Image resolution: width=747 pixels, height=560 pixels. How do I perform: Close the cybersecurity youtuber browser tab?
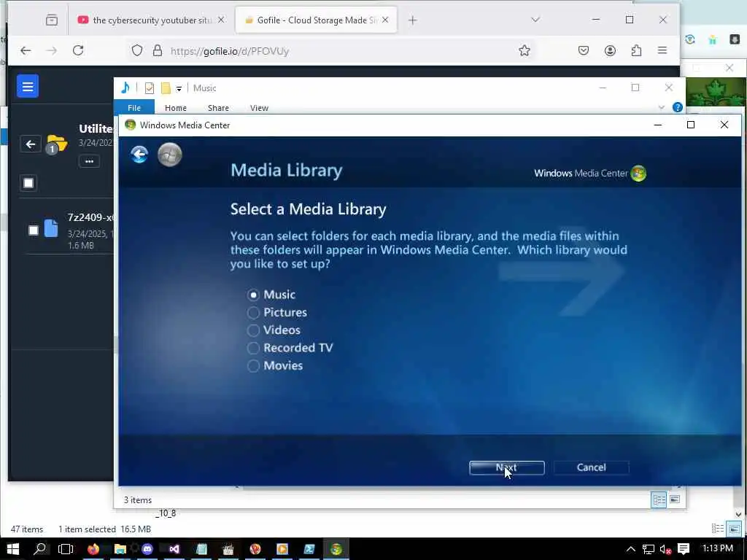coord(220,20)
